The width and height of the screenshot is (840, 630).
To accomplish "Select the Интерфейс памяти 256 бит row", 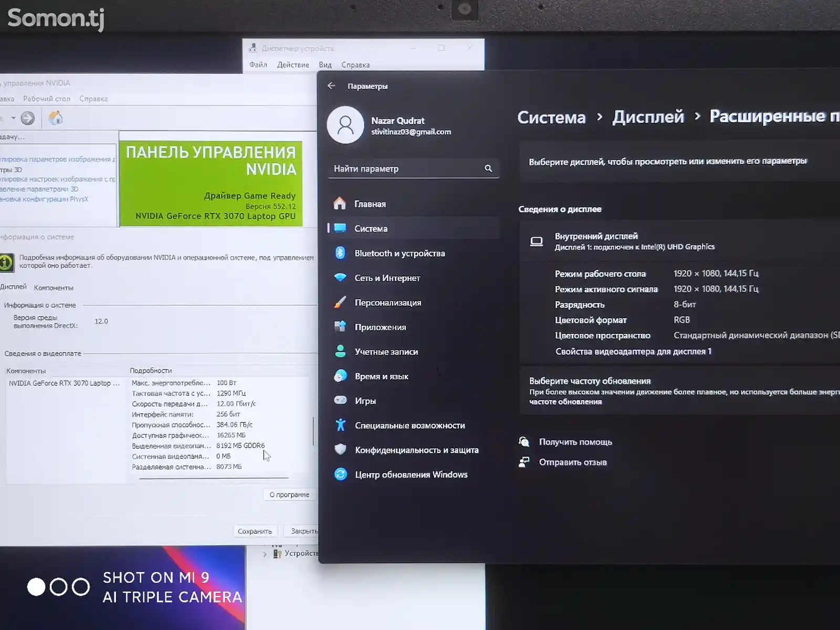I will (x=186, y=414).
